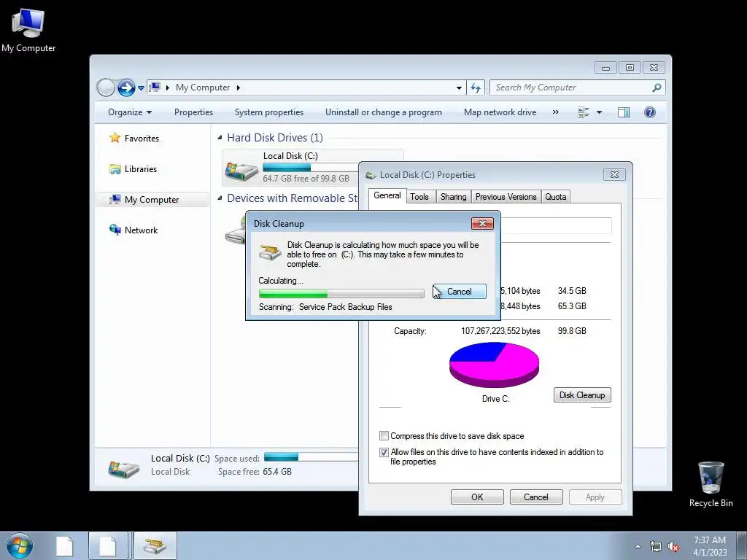
Task: Click Apply in Local Disk Properties
Action: [x=595, y=497]
